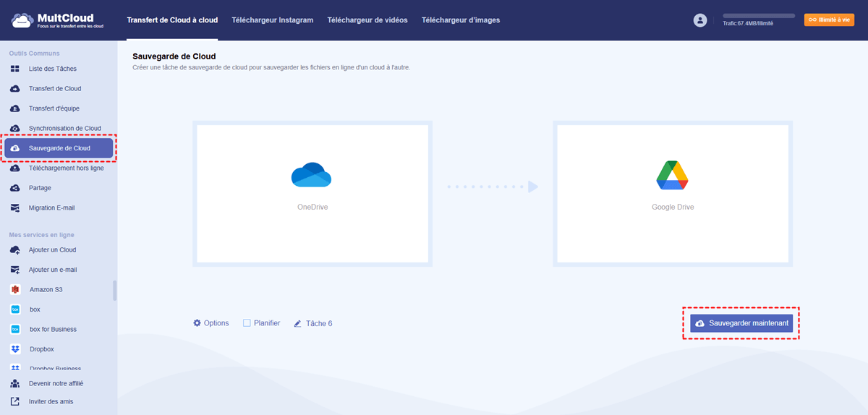Click the Synchronisation de Cloud icon
The image size is (868, 415).
15,129
